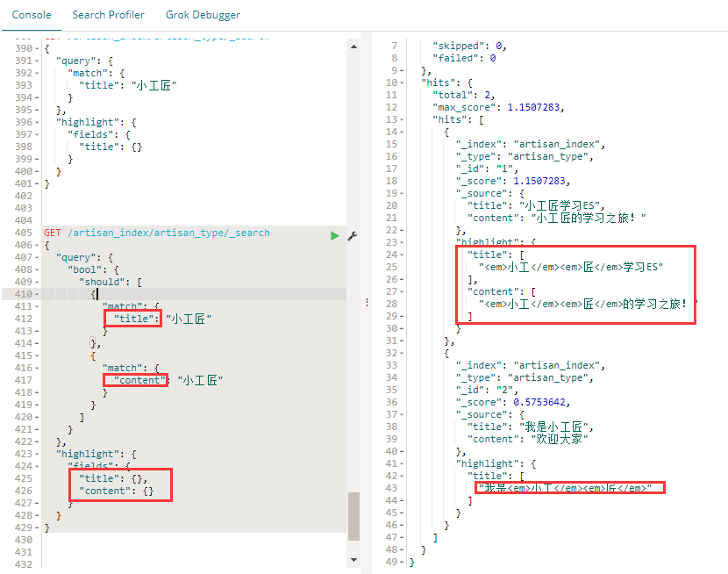Click "_id": "1" in the response
728x574 pixels.
[x=487, y=169]
